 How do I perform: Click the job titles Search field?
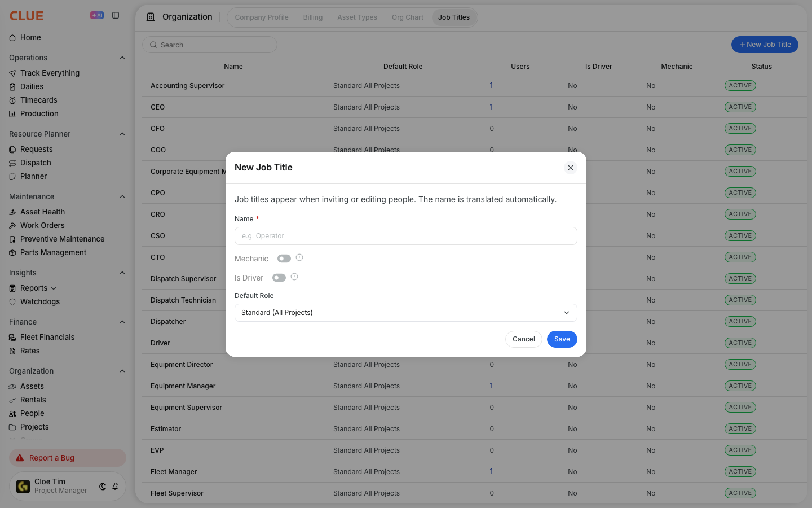(x=210, y=45)
